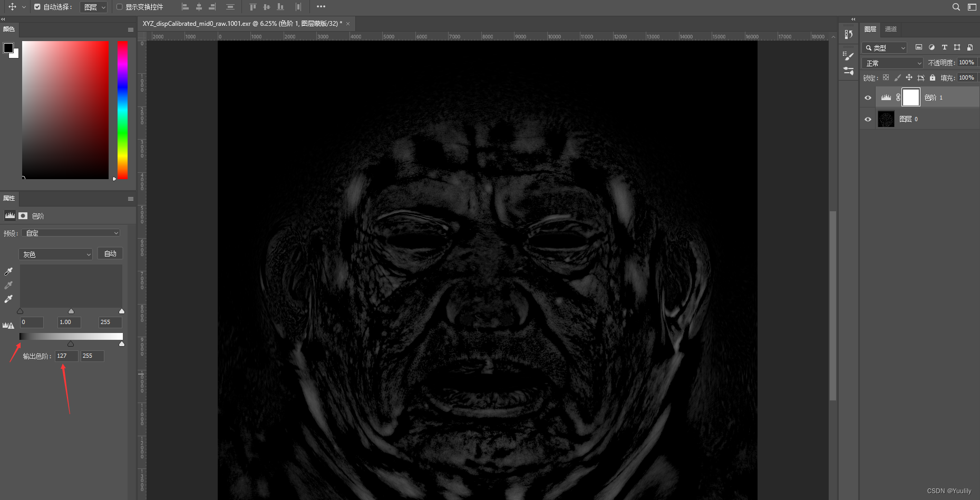Pick a red tone in the color field

(x=65, y=110)
